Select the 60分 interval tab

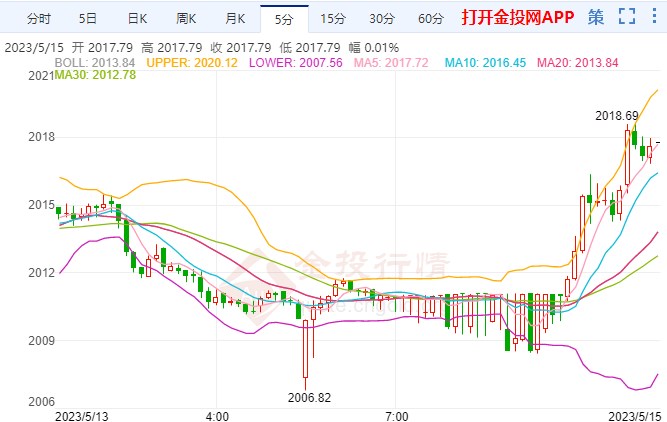pos(431,19)
